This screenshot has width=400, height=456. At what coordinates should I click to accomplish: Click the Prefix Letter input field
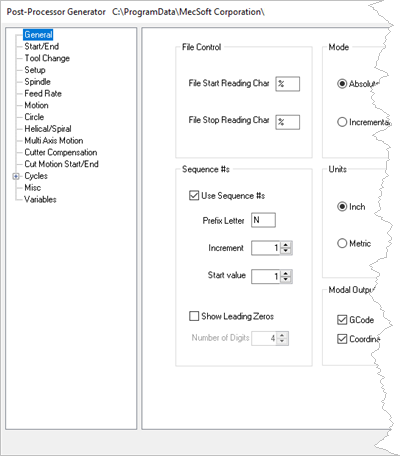pos(263,220)
